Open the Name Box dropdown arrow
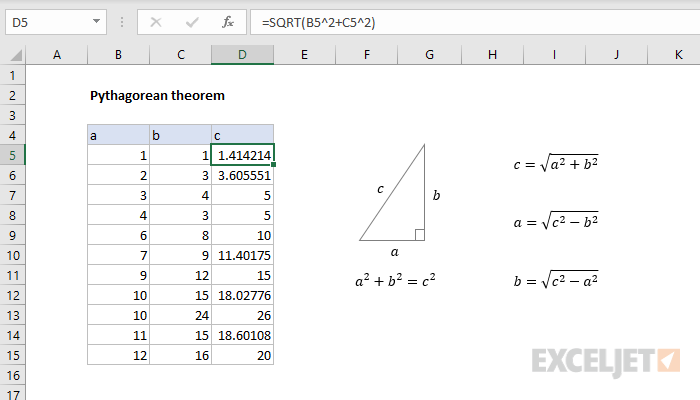This screenshot has width=700, height=400. click(x=95, y=21)
